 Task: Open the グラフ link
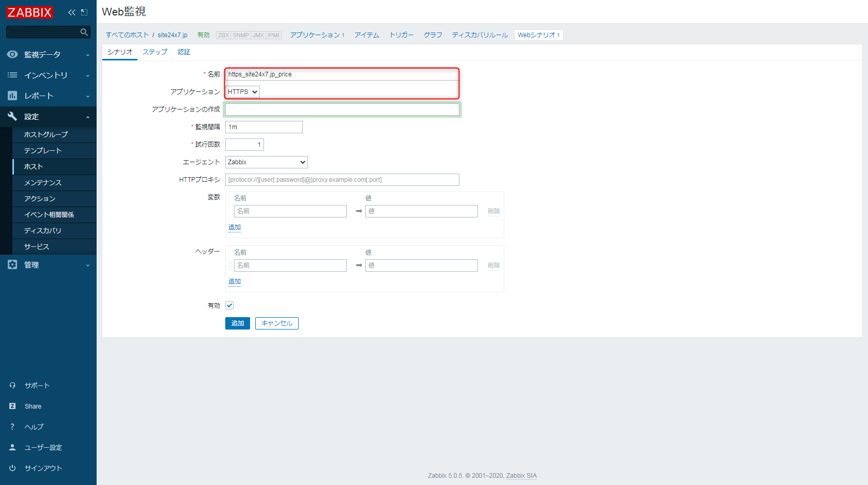433,35
